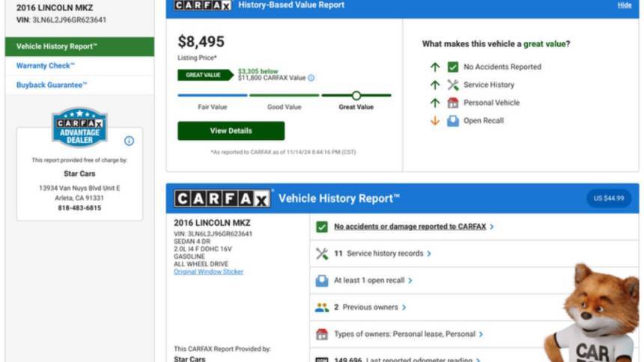Click the Good Value segment of scale

coord(285,95)
